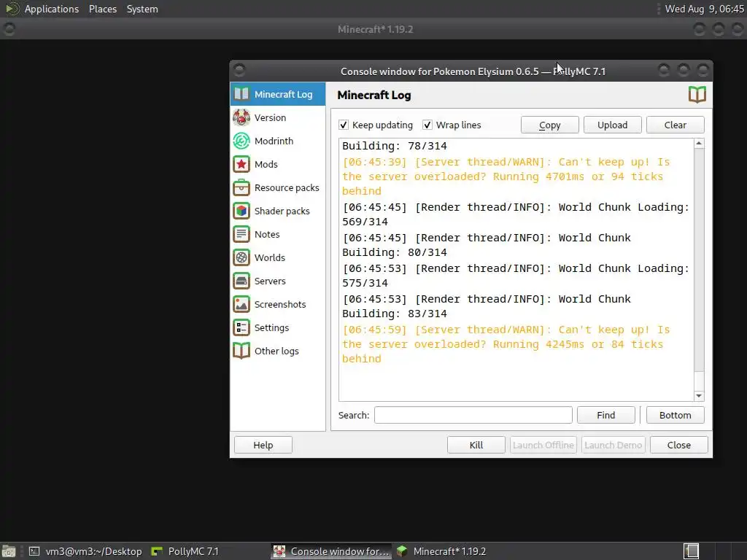Select Console window taskbar entry
The height and width of the screenshot is (560, 747).
tap(332, 551)
